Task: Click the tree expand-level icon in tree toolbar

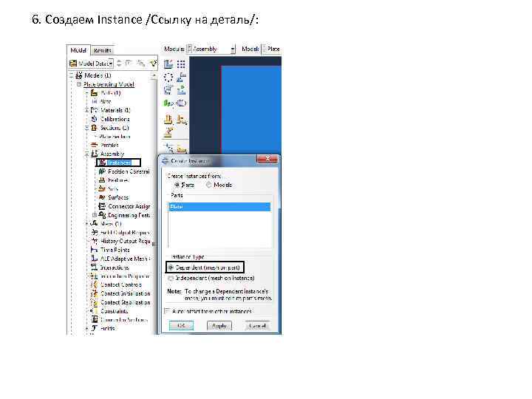Action: [x=129, y=63]
